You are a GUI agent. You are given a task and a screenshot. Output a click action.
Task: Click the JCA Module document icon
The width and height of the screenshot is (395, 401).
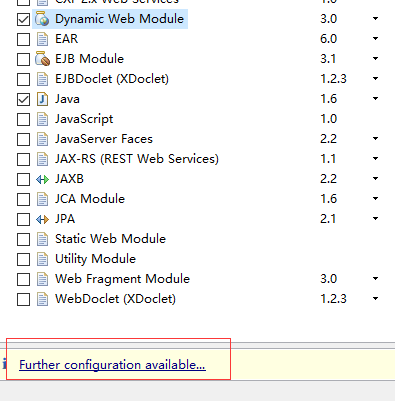tap(42, 199)
